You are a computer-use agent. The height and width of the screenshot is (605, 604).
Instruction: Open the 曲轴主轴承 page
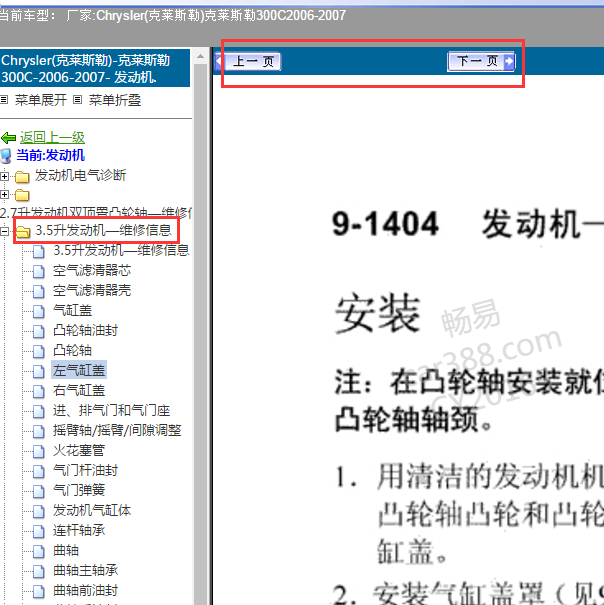(85, 571)
